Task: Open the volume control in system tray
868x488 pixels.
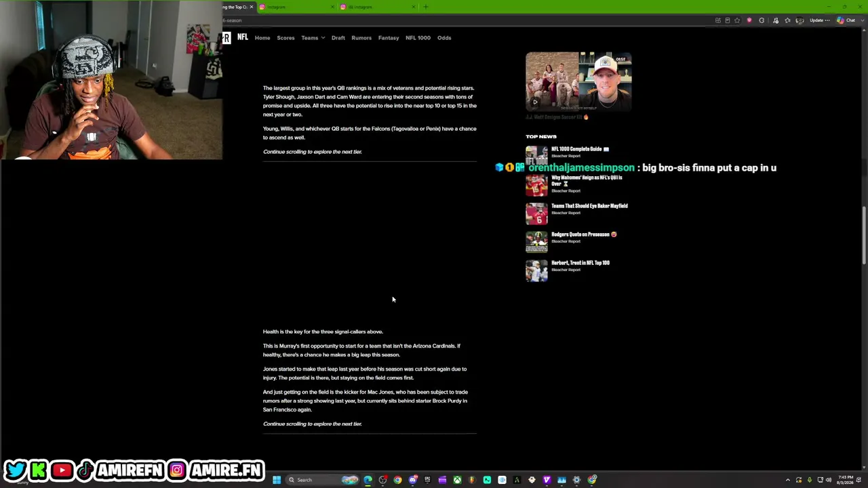Action: point(829,480)
